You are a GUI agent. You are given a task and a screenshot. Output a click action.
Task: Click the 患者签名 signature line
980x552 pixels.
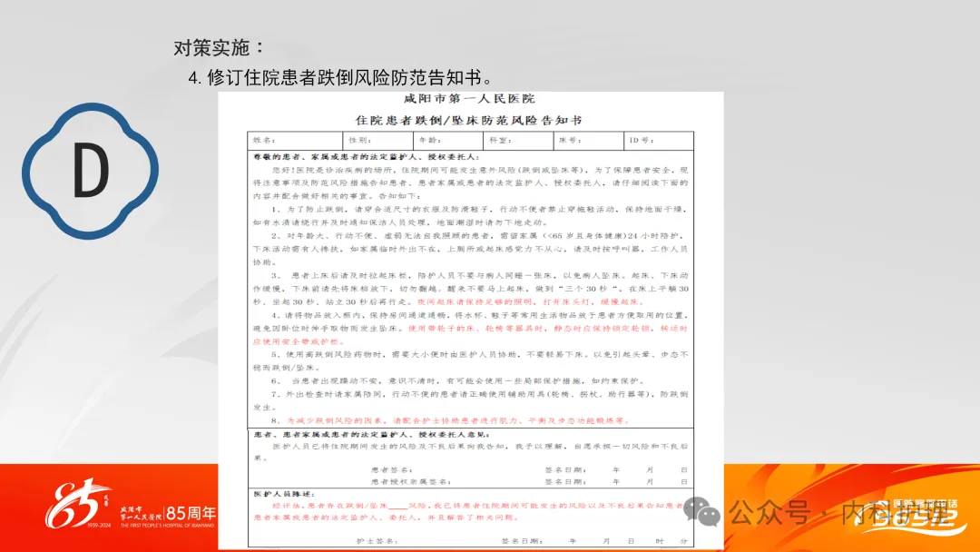(392, 469)
